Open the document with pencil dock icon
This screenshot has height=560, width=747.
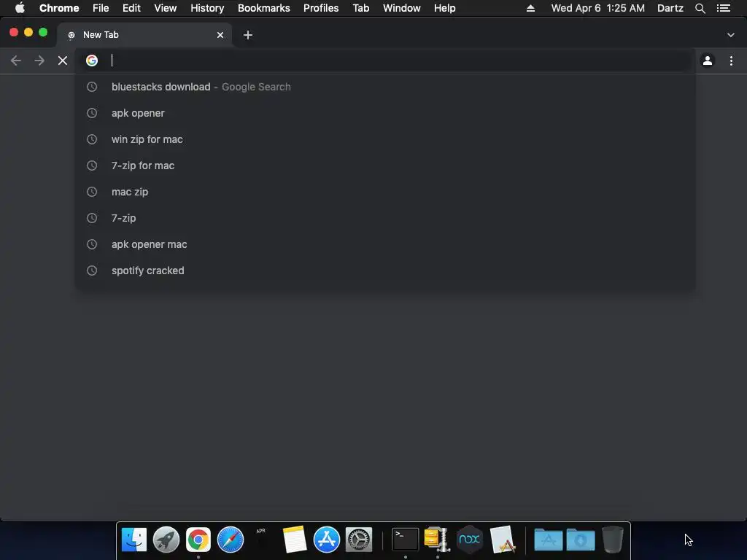[503, 540]
